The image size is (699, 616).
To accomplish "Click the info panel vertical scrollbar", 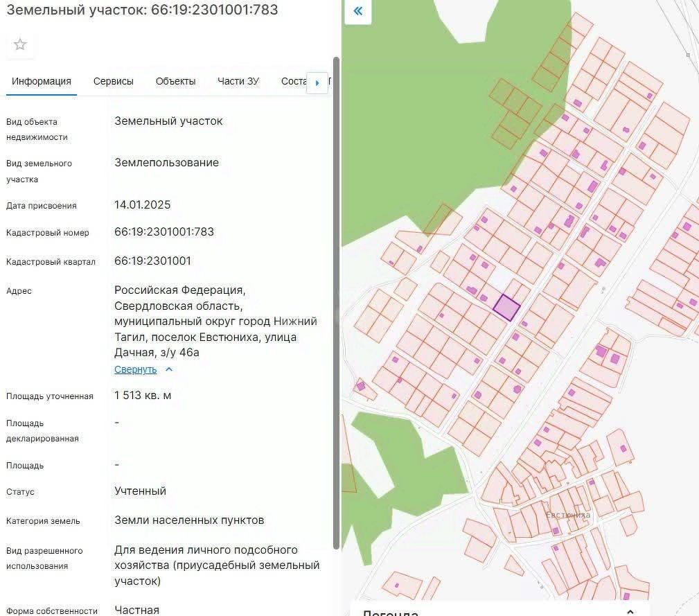I will [x=336, y=303].
